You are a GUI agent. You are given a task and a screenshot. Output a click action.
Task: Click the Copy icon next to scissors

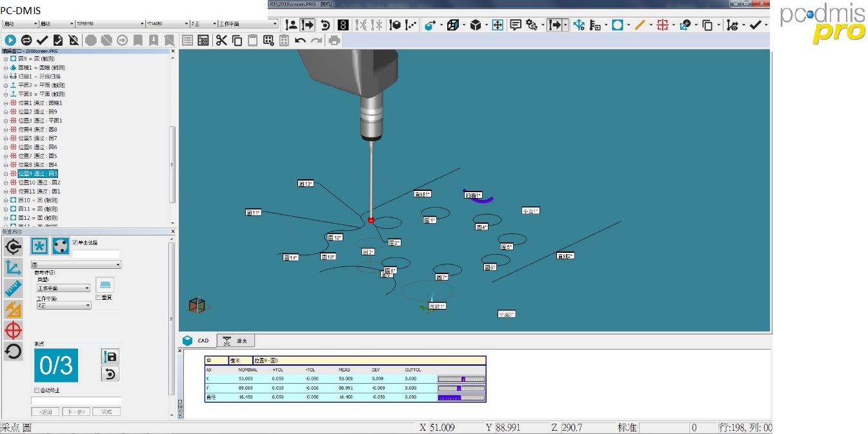point(237,40)
